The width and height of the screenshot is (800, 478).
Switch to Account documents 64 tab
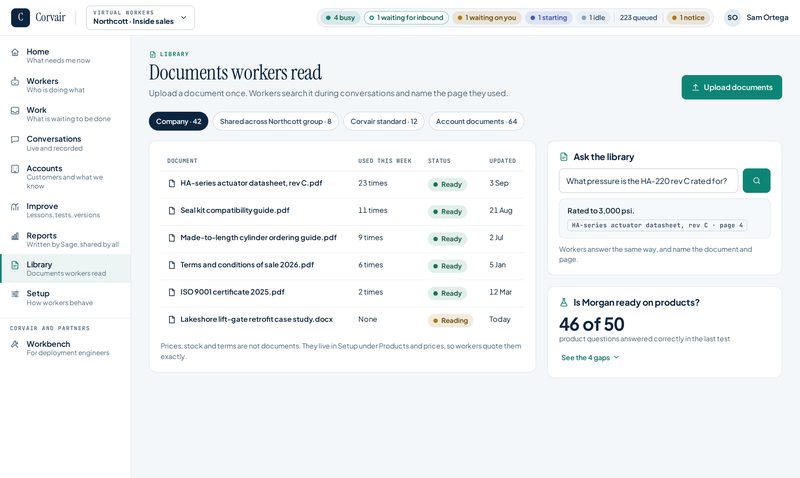coord(477,121)
